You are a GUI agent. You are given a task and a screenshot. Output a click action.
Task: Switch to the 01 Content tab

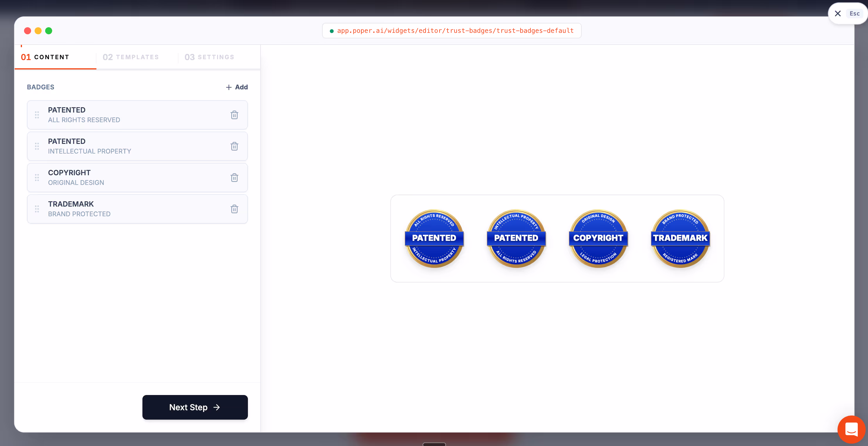[55, 57]
